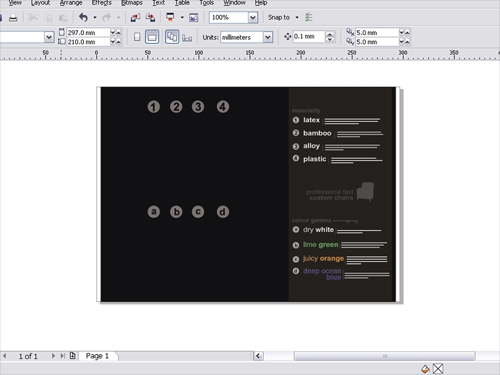Open the Units dropdown showing millimeters
This screenshot has width=500, height=375.
(246, 37)
